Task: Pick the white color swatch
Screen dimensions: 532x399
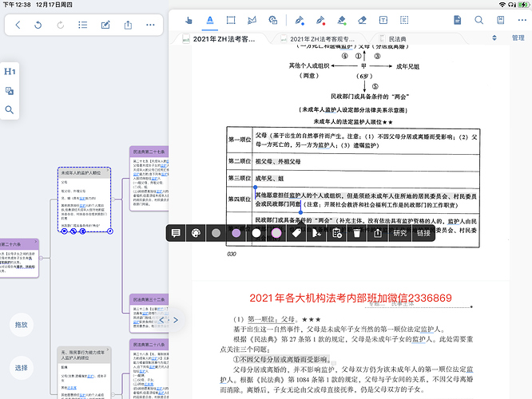Action: tap(256, 233)
